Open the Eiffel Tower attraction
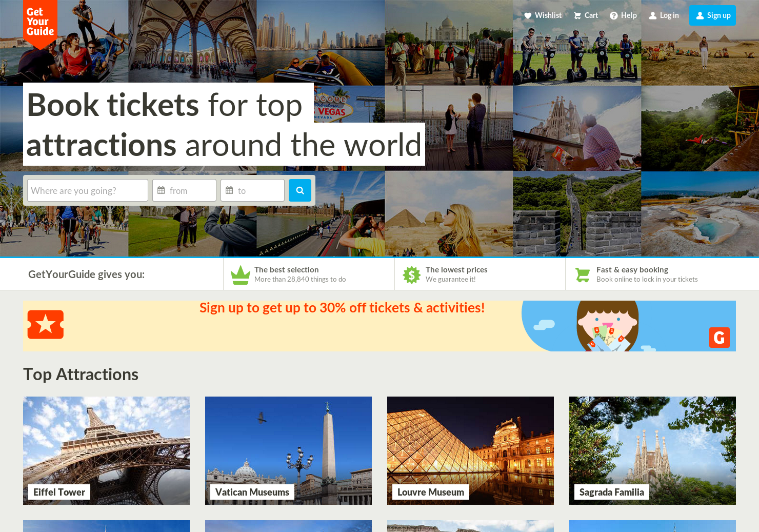The height and width of the screenshot is (532, 759). point(106,450)
